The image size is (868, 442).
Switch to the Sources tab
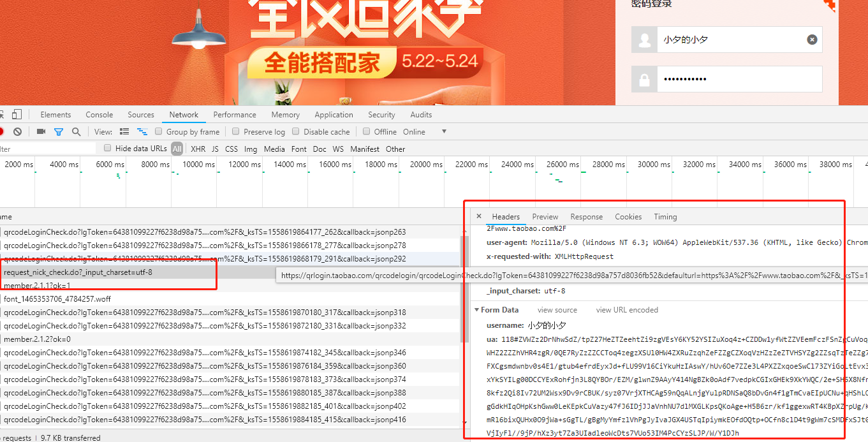point(141,115)
